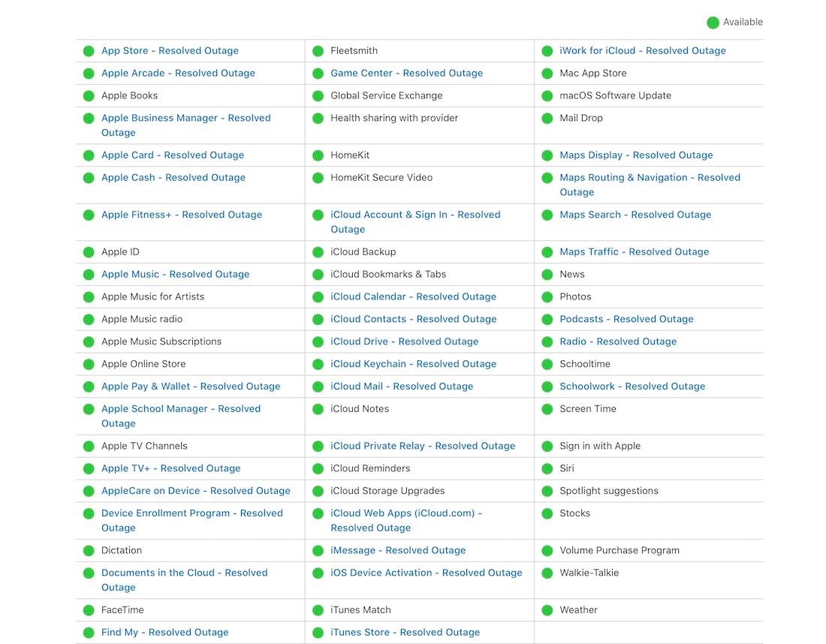View Apple Pay & Wallet outage details
Viewport: 826px width, 644px height.
click(191, 387)
